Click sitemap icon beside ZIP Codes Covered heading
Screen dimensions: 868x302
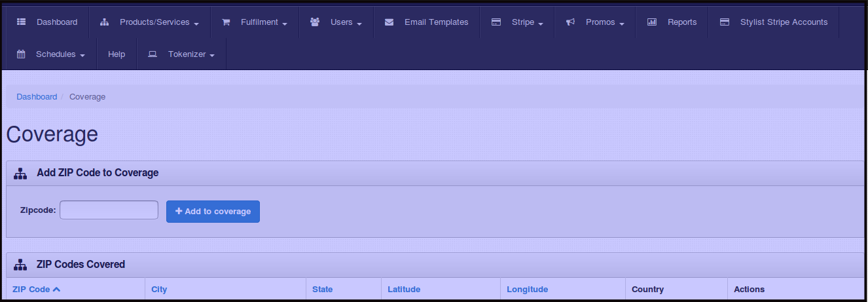20,265
